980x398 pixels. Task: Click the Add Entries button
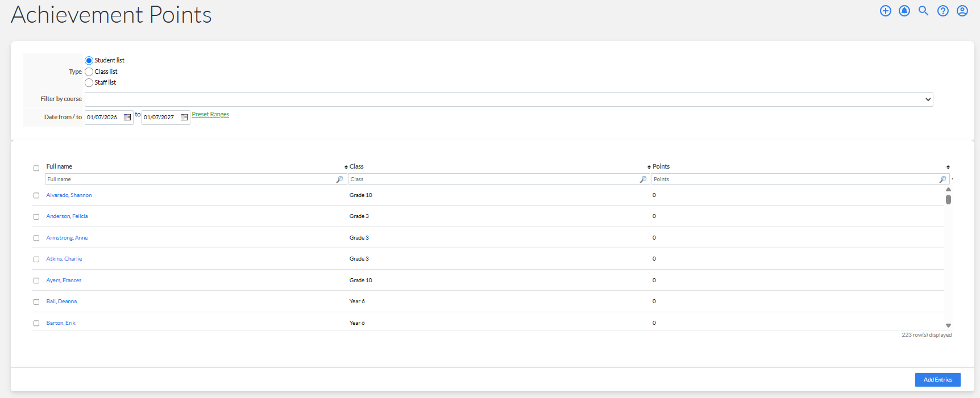click(x=937, y=380)
